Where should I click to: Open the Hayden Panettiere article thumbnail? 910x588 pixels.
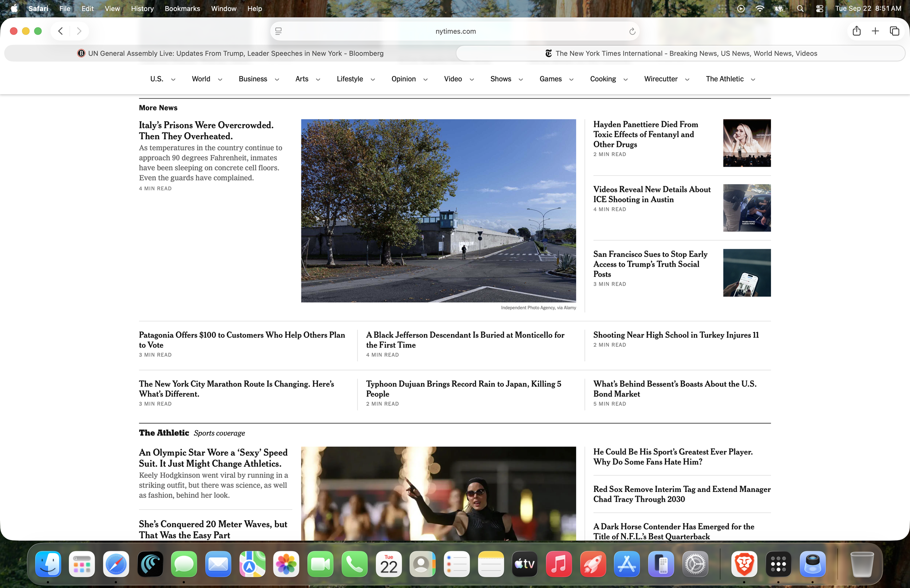click(747, 143)
